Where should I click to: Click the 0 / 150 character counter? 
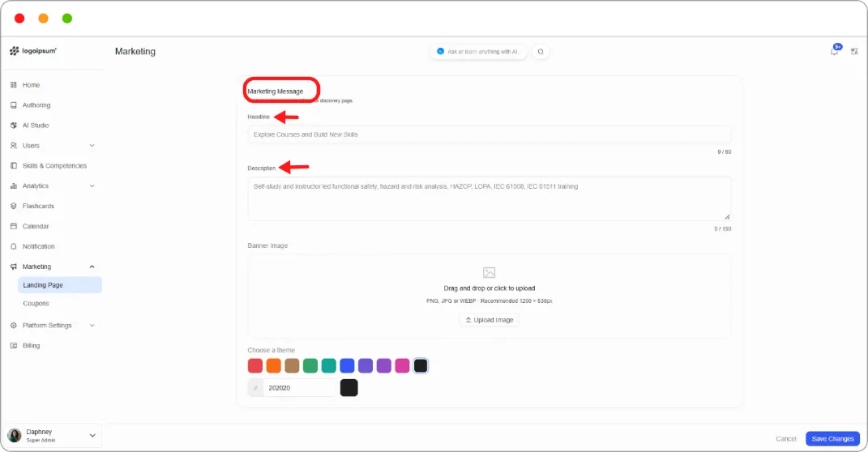point(722,229)
